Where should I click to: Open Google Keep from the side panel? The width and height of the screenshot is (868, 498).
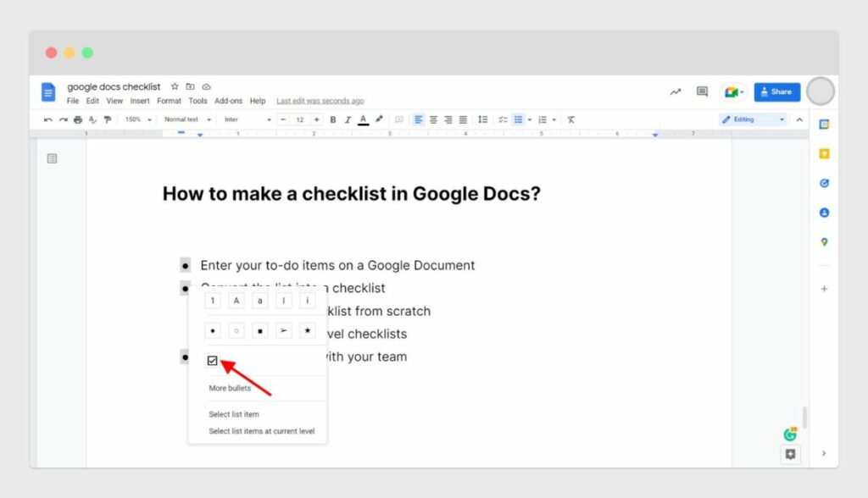click(824, 153)
